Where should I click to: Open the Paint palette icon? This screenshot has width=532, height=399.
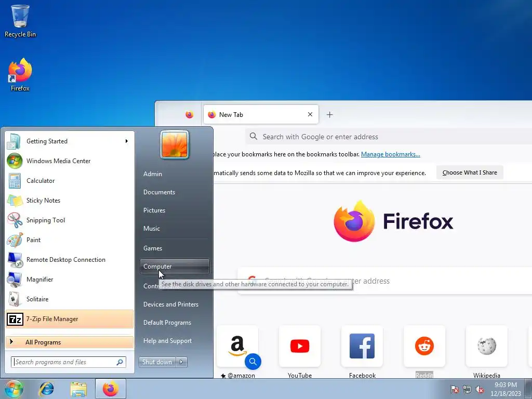coord(15,240)
